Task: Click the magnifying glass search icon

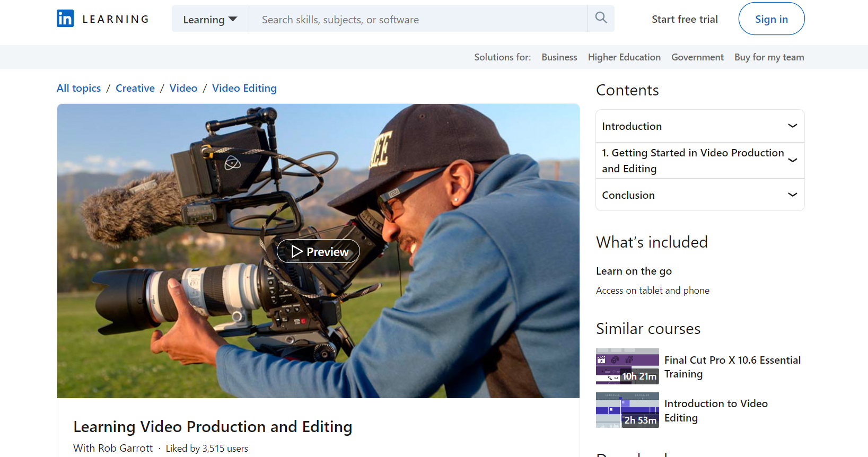Action: pos(601,18)
